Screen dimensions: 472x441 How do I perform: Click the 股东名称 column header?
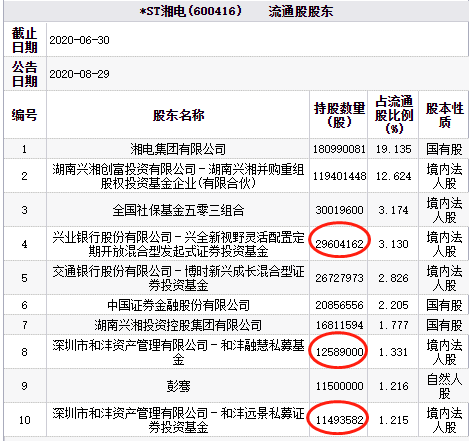(x=178, y=115)
